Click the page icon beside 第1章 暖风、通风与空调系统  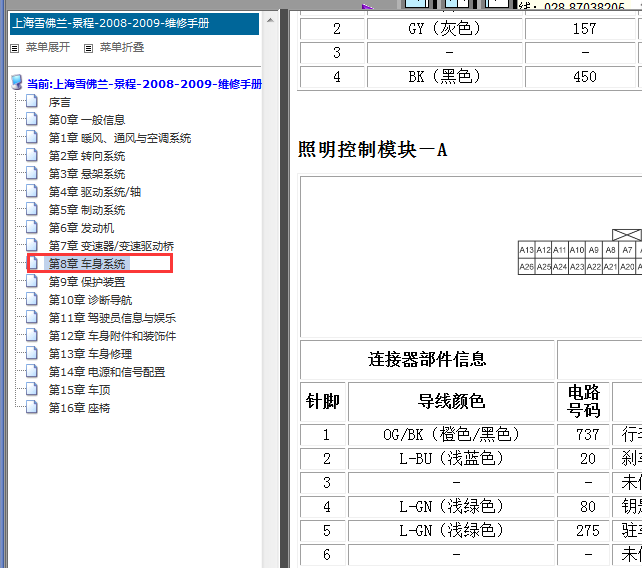point(32,137)
